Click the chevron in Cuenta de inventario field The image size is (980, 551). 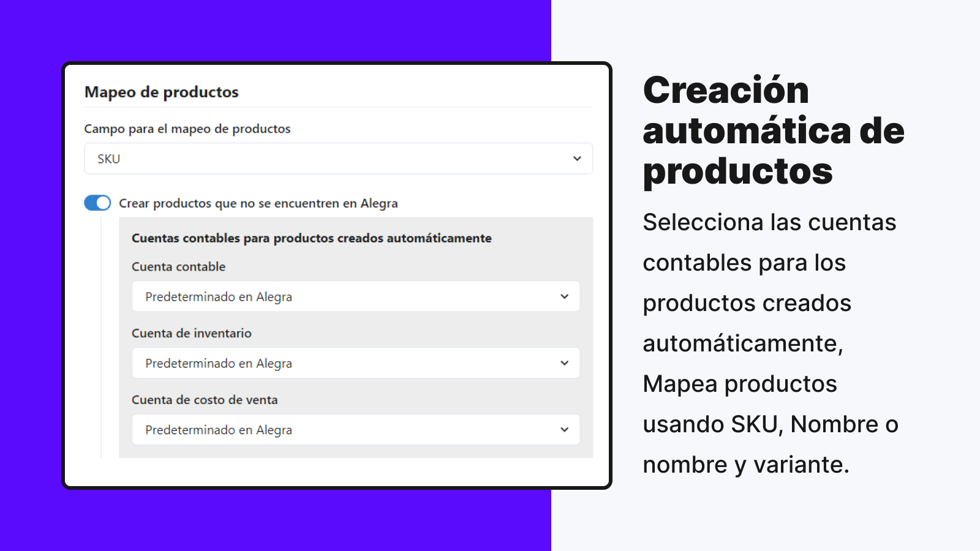pyautogui.click(x=564, y=363)
